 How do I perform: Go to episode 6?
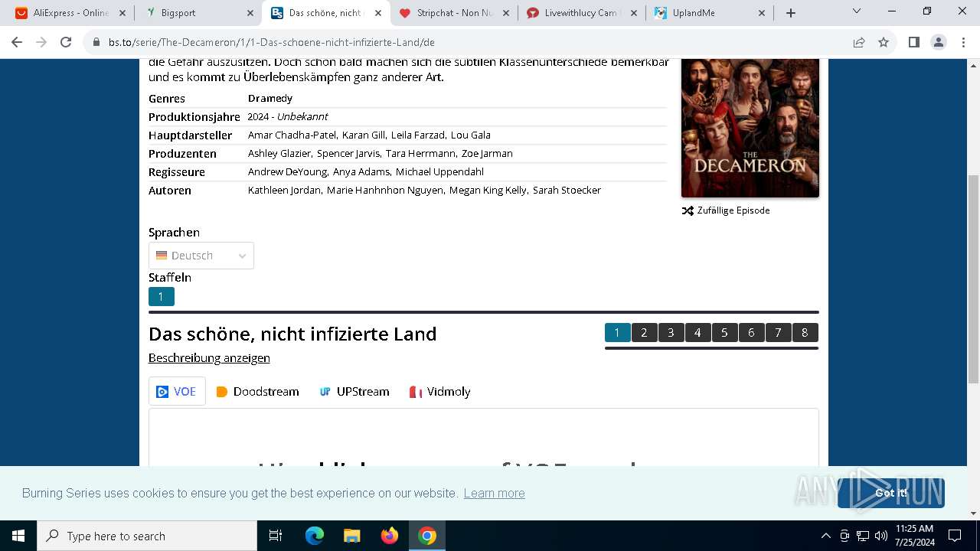(751, 333)
